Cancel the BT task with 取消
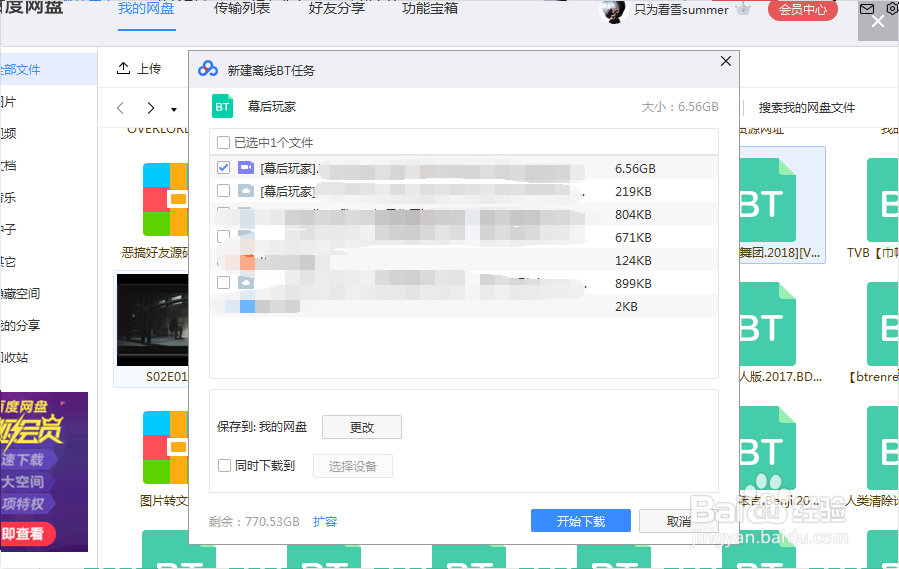 coord(678,521)
